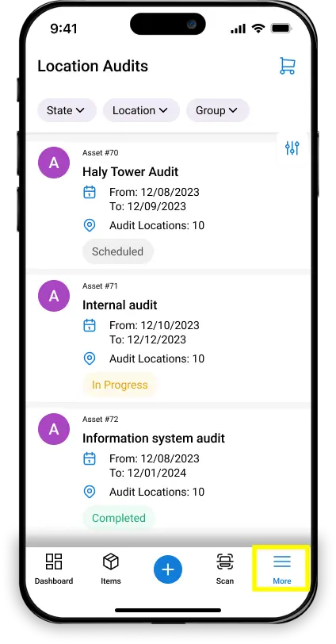This screenshot has height=644, width=336.
Task: Click the cellular signal bars icon
Action: tap(239, 29)
